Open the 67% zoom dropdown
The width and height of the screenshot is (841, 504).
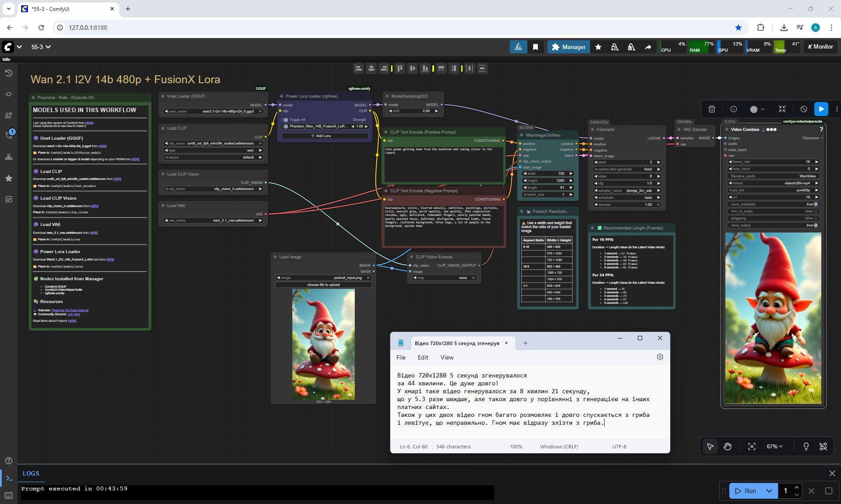pos(774,446)
